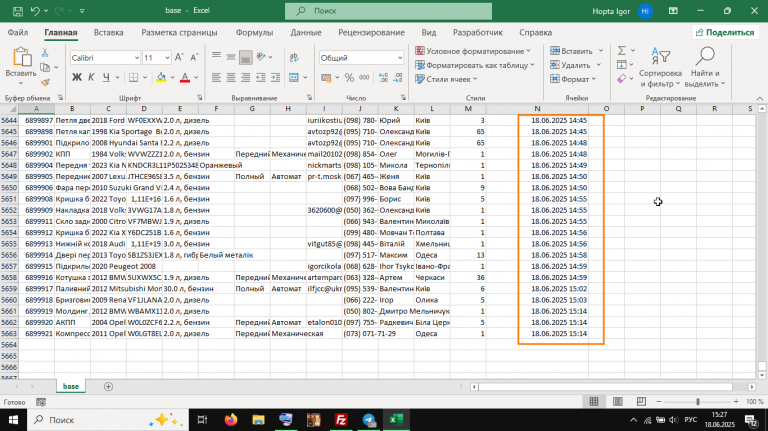Undo the last action

point(35,11)
